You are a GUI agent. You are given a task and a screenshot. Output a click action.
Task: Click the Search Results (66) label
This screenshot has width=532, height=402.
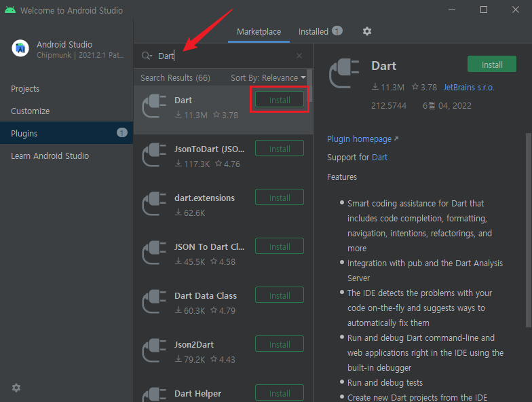pos(175,77)
